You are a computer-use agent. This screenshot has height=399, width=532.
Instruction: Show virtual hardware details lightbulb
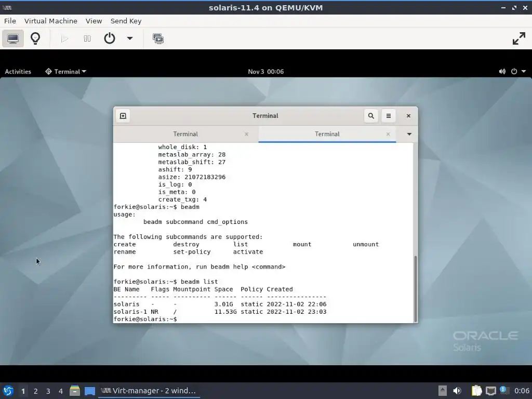[35, 38]
